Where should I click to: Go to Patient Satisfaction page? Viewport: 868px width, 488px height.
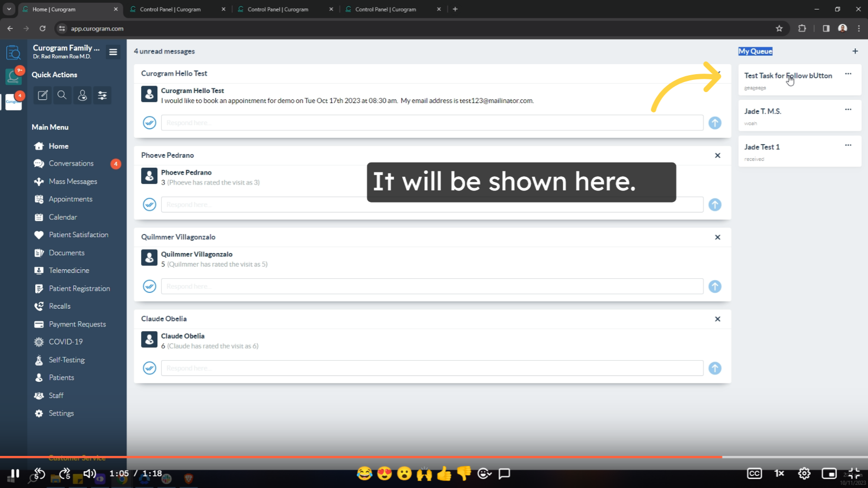click(x=78, y=235)
